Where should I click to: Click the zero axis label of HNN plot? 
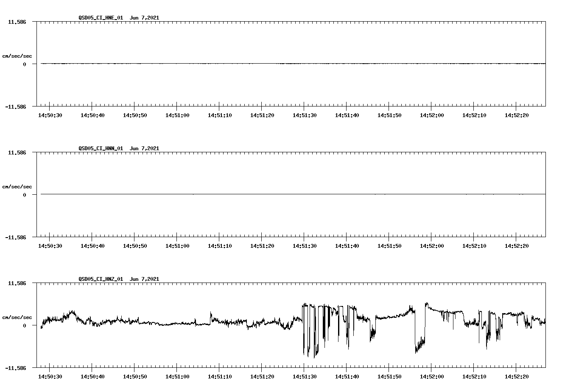[x=25, y=195]
